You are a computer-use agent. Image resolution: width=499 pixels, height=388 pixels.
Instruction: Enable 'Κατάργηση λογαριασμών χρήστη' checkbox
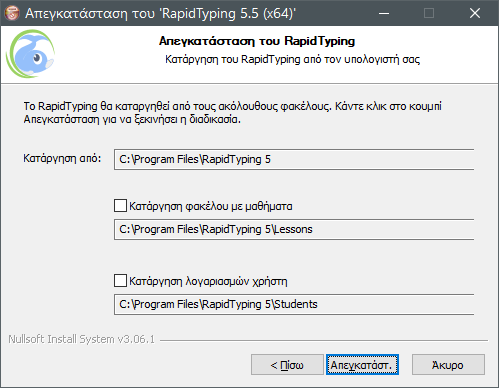point(120,281)
